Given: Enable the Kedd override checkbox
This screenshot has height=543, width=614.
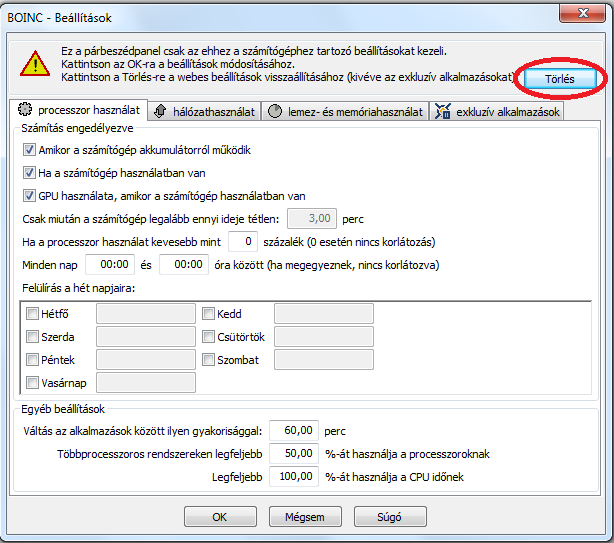Looking at the screenshot, I should point(208,314).
